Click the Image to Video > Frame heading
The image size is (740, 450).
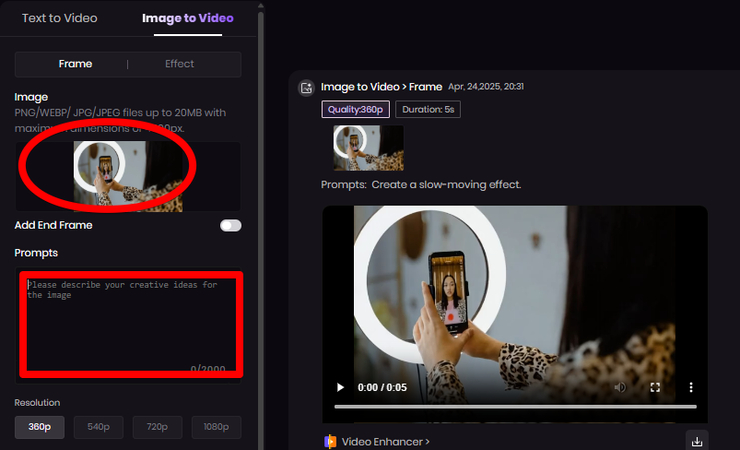[x=381, y=87]
